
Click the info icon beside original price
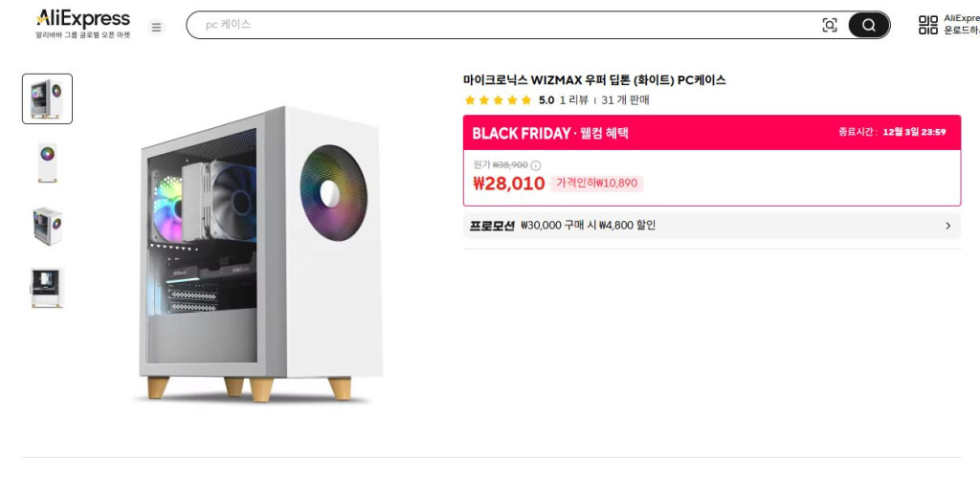(x=535, y=165)
